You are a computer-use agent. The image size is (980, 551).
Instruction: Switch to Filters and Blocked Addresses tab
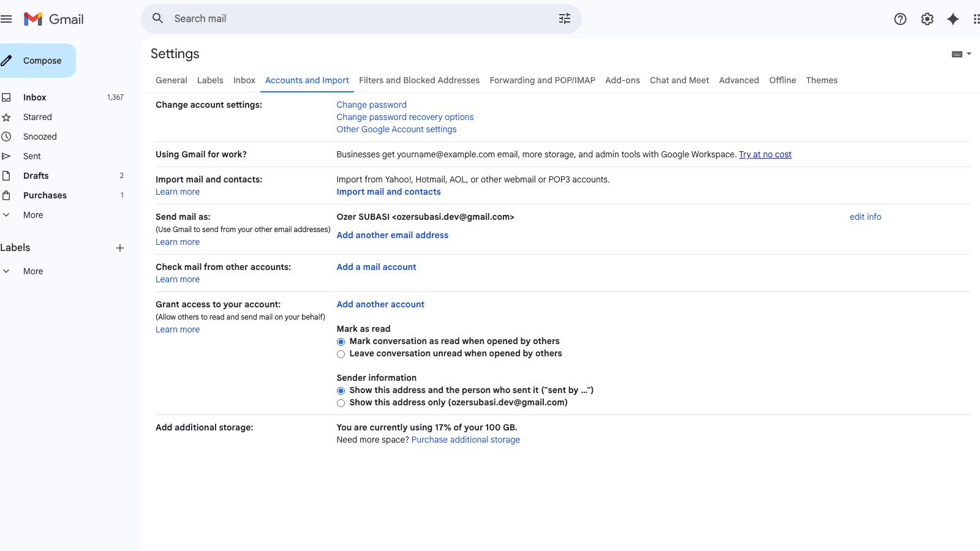coord(419,80)
